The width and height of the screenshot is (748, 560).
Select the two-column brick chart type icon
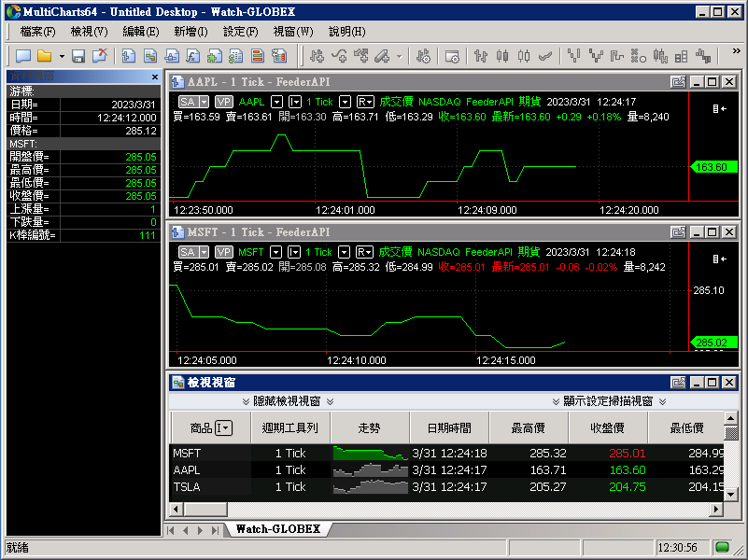tap(681, 56)
